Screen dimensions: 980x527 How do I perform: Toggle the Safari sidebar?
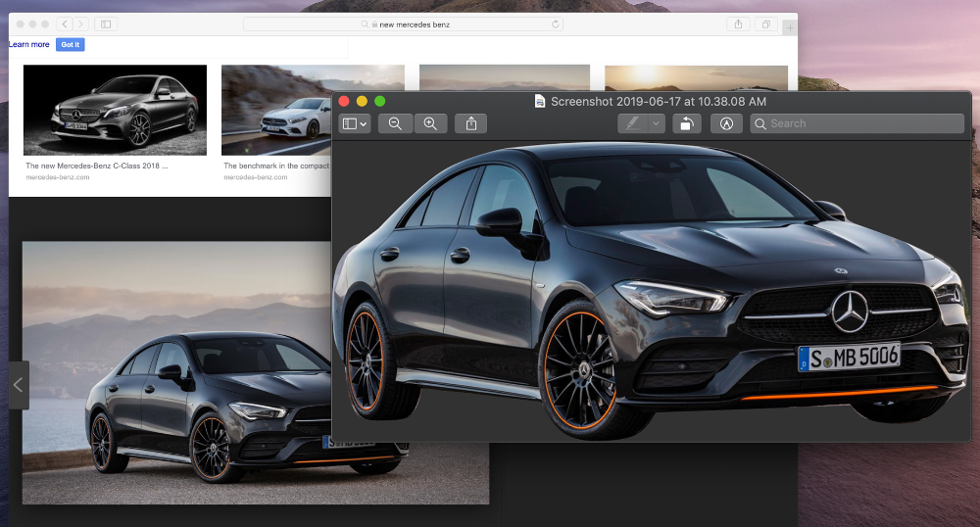[106, 24]
